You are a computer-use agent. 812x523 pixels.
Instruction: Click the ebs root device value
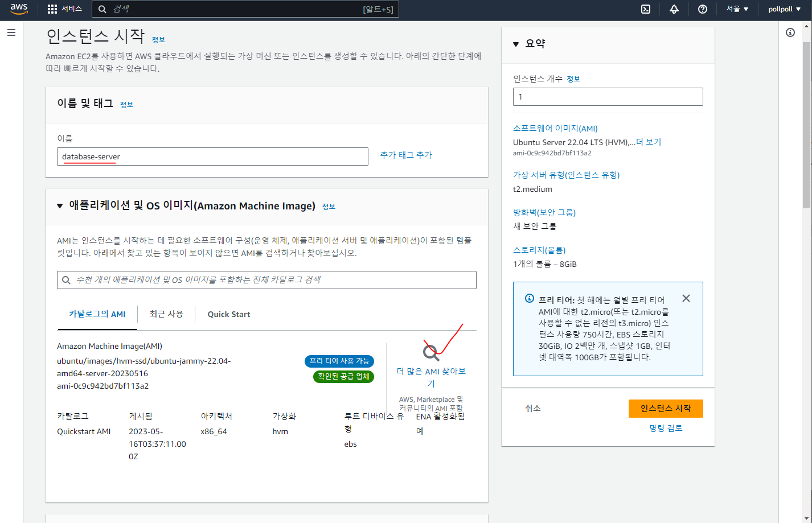coord(350,444)
